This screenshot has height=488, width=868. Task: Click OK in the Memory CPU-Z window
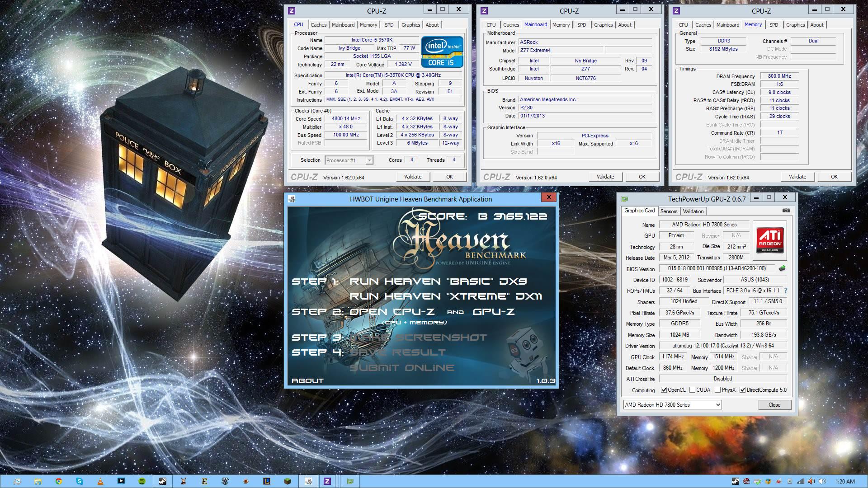point(834,177)
